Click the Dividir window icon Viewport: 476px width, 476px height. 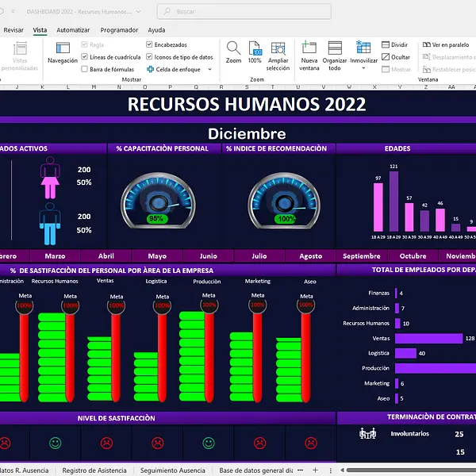[x=386, y=44]
